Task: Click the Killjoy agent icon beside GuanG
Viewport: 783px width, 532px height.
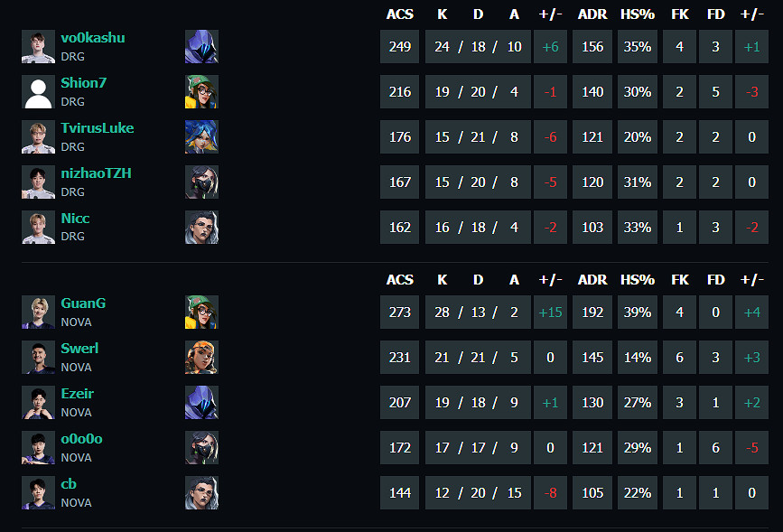Action: click(x=201, y=312)
